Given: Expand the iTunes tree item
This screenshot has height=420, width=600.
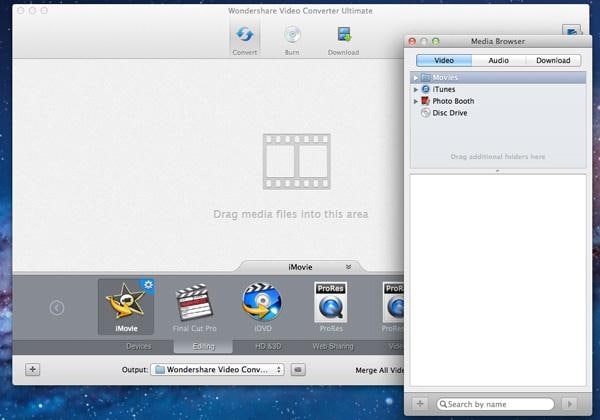Looking at the screenshot, I should click(x=416, y=90).
